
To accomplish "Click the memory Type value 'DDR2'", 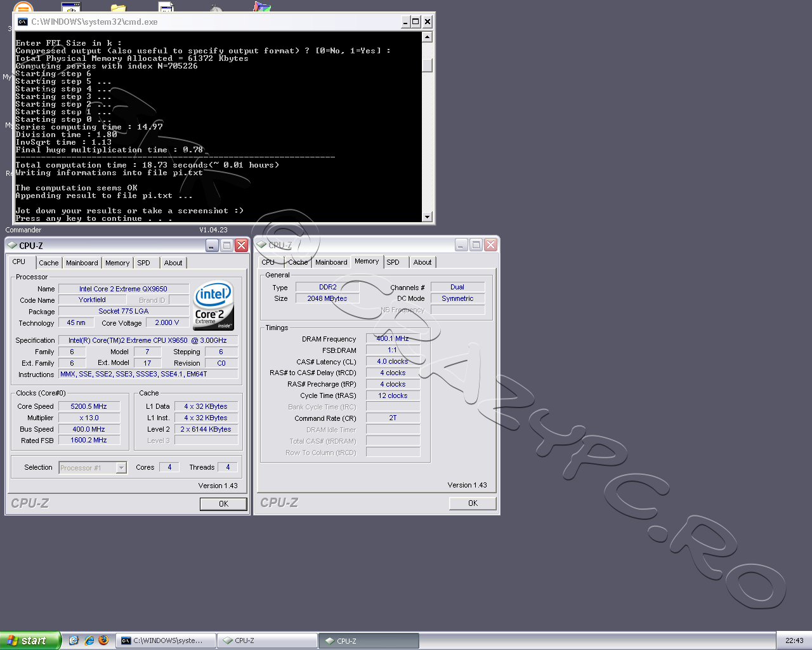I will [x=328, y=287].
